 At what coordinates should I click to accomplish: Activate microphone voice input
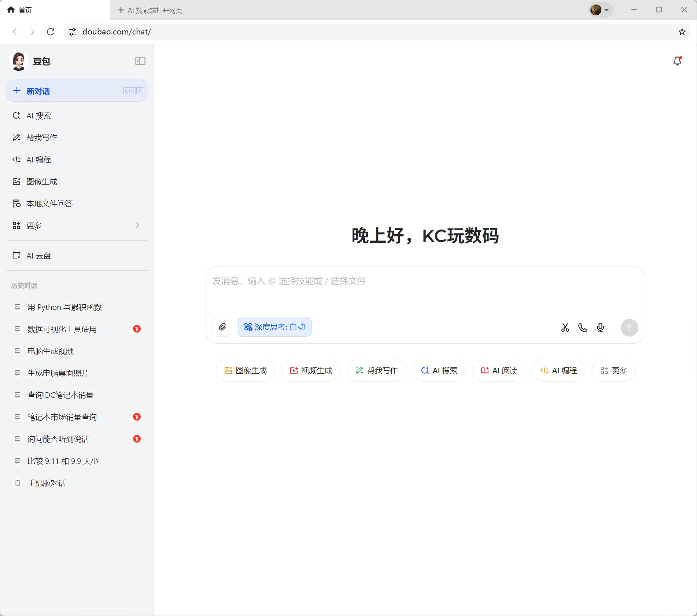tap(600, 327)
